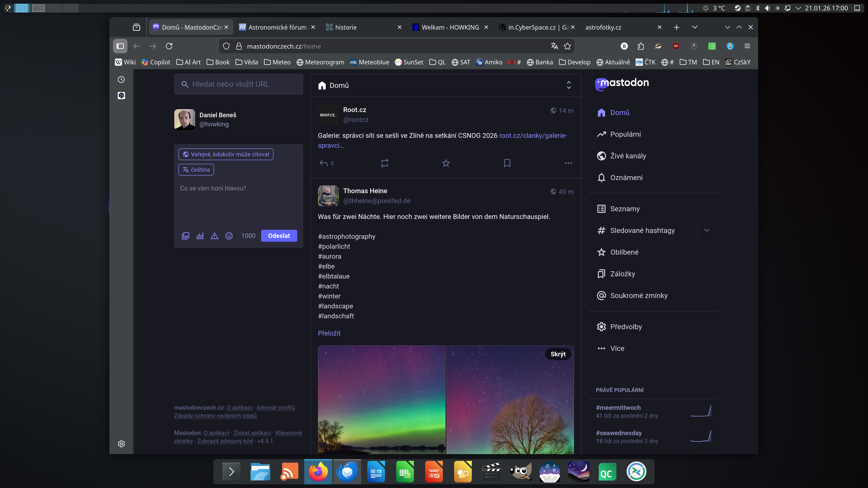
Task: Click the content warning triangle icon
Action: [x=214, y=236]
